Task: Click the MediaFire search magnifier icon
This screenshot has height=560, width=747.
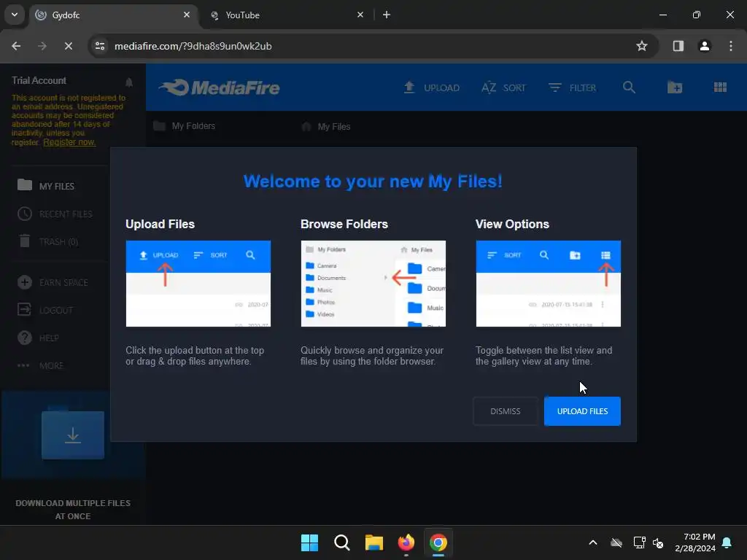Action: click(629, 87)
